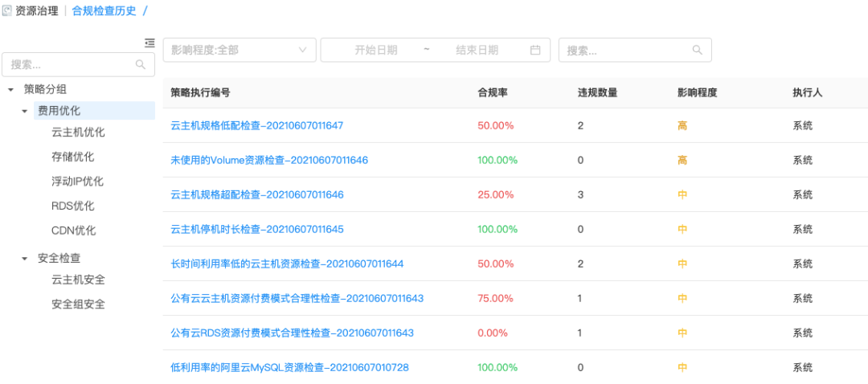Select 浮动IP优化 tree item

coord(77,182)
